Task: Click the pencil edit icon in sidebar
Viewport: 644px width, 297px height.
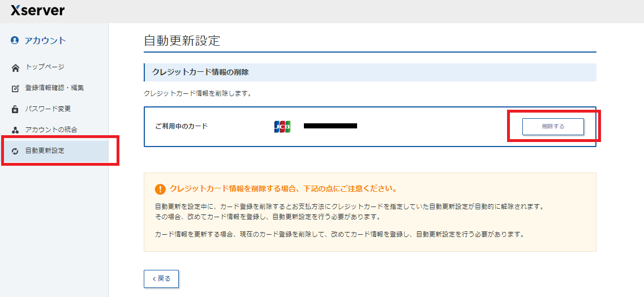Action: tap(15, 88)
